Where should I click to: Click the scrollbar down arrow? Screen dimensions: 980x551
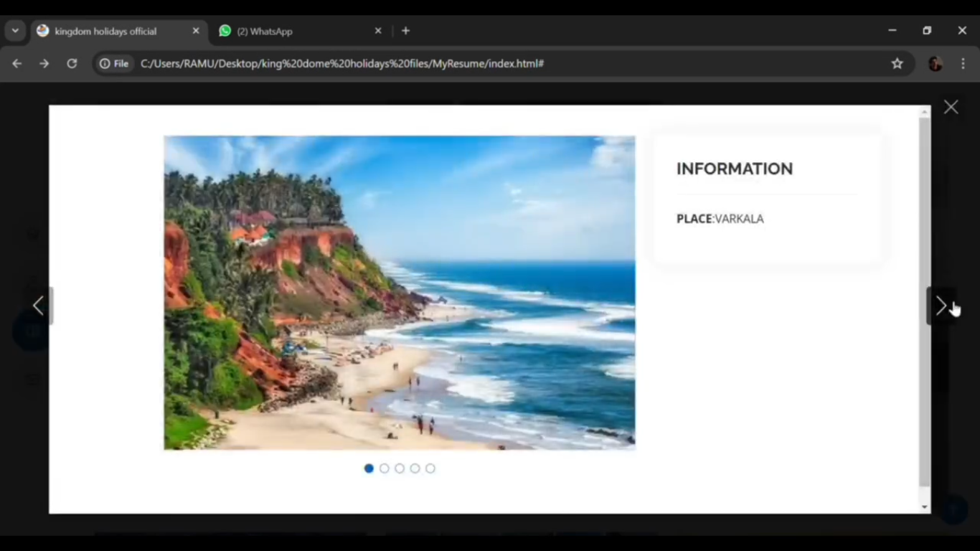pos(924,507)
